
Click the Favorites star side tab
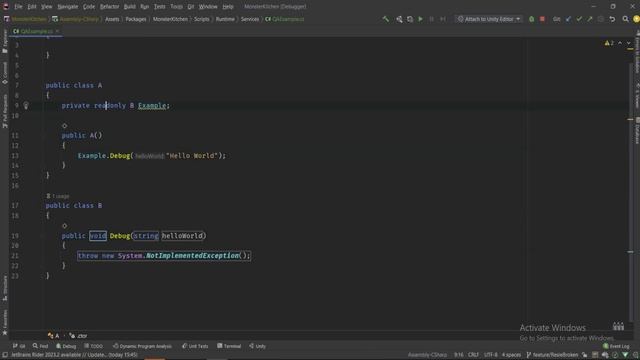point(5,322)
